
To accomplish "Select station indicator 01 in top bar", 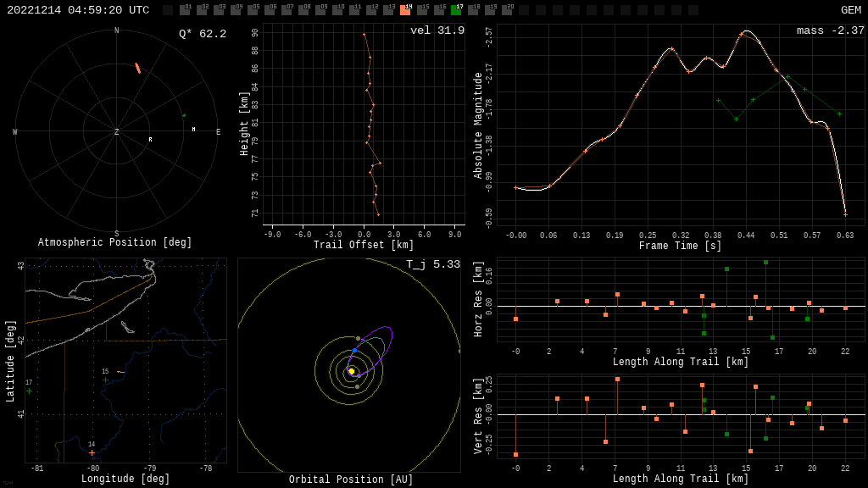I will (x=185, y=9).
